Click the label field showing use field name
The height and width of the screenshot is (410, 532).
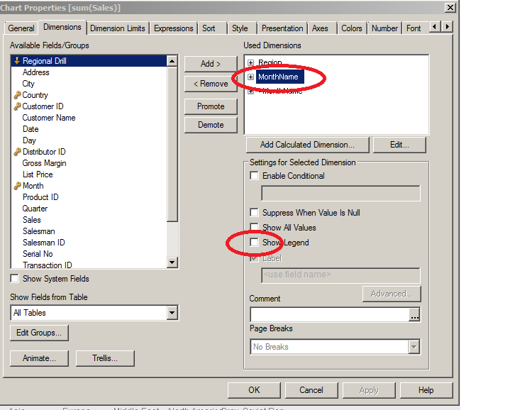(340, 275)
